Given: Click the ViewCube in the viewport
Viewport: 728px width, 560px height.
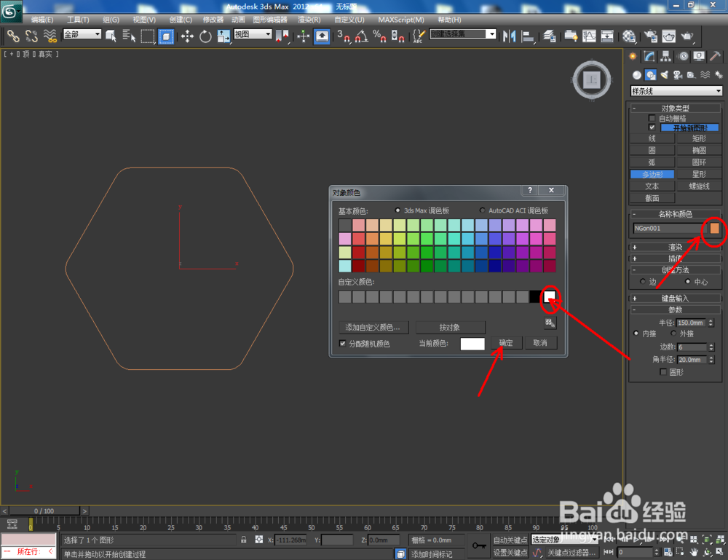Looking at the screenshot, I should tap(591, 80).
